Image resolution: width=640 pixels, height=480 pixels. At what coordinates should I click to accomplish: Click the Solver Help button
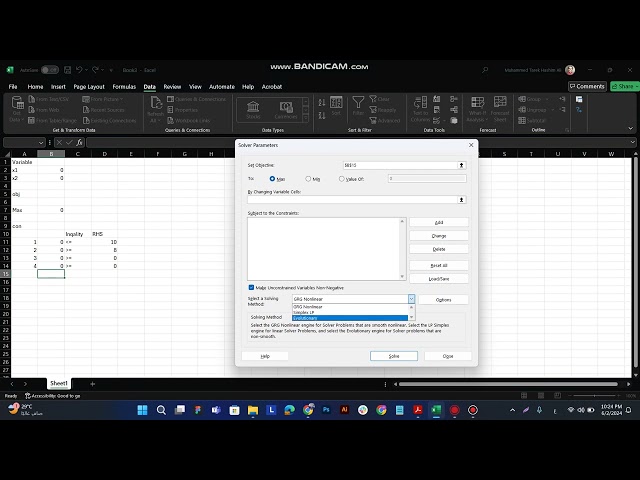click(x=265, y=356)
